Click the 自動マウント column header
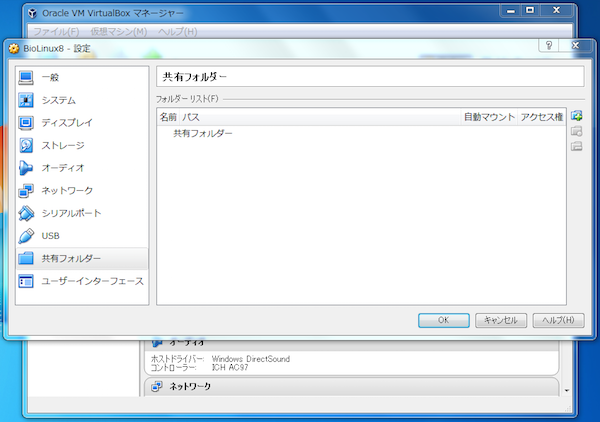The height and width of the screenshot is (422, 600). (489, 117)
